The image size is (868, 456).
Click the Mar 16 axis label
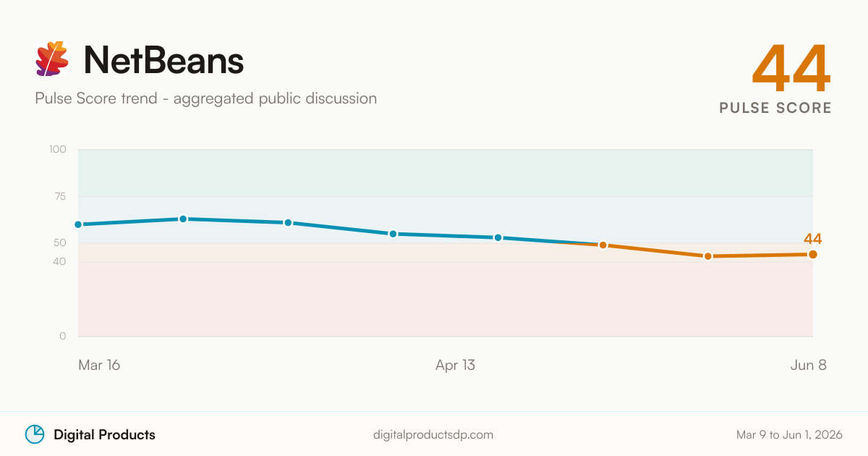coord(99,366)
